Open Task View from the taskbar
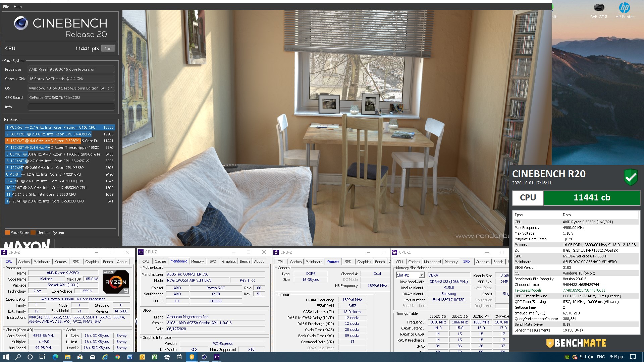 pyautogui.click(x=42, y=357)
